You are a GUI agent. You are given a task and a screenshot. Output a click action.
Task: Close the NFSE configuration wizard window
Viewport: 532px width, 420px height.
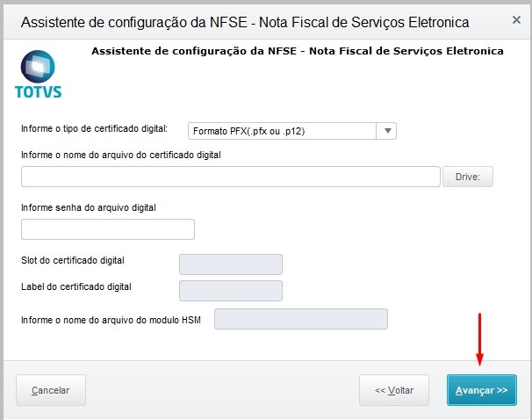click(514, 20)
